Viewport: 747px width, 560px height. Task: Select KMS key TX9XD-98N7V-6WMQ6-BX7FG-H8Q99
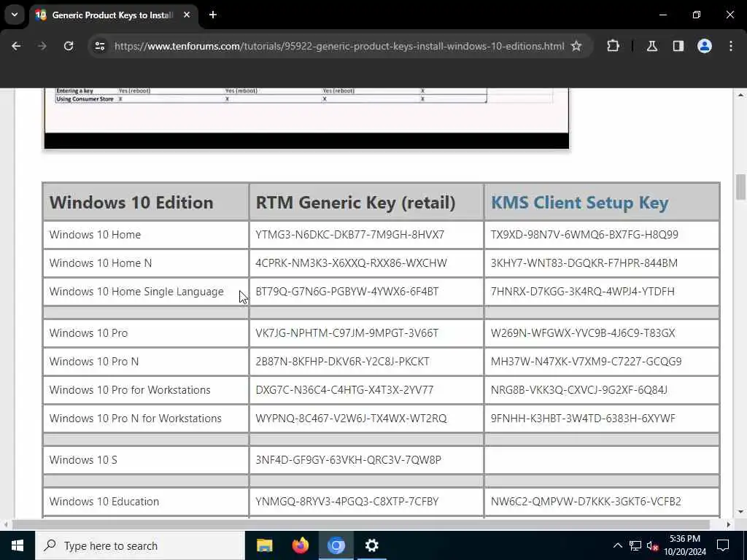[584, 235]
